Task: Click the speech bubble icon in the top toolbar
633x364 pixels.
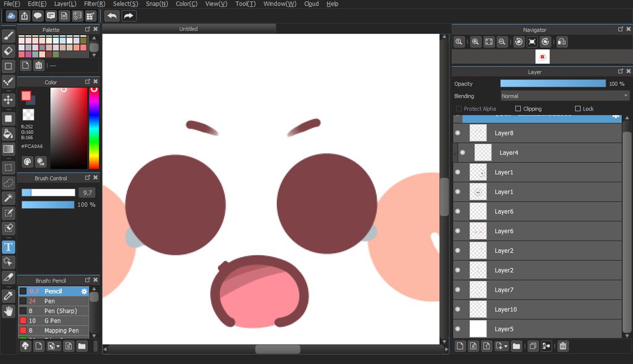Action: click(38, 16)
